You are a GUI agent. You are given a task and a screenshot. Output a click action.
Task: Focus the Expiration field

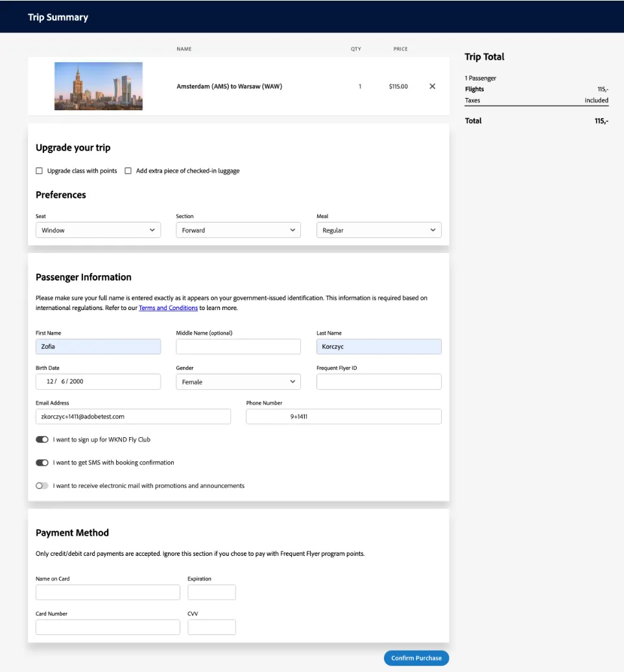click(211, 592)
